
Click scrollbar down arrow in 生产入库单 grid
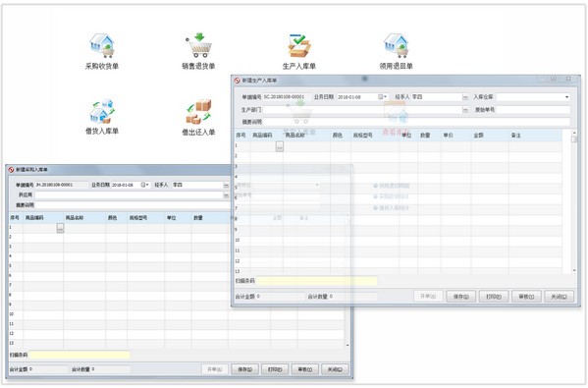574,270
